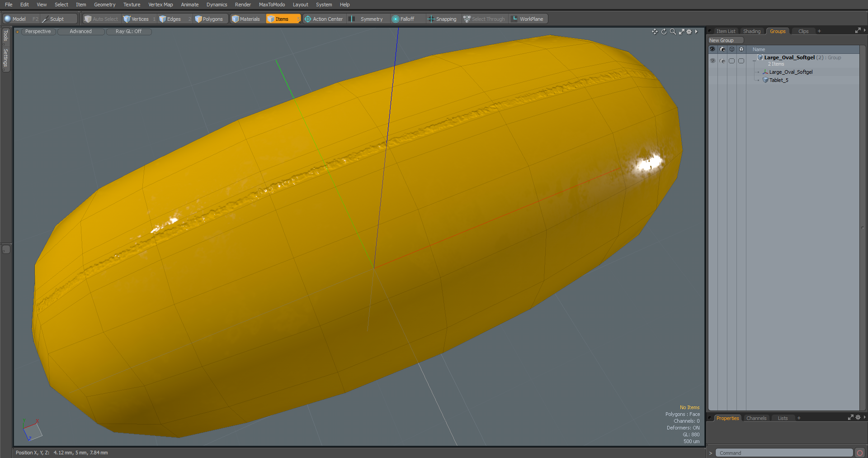Toggle second checkbox of Large_Oval_Softgel group
Viewport: 868px width, 458px height.
(741, 61)
